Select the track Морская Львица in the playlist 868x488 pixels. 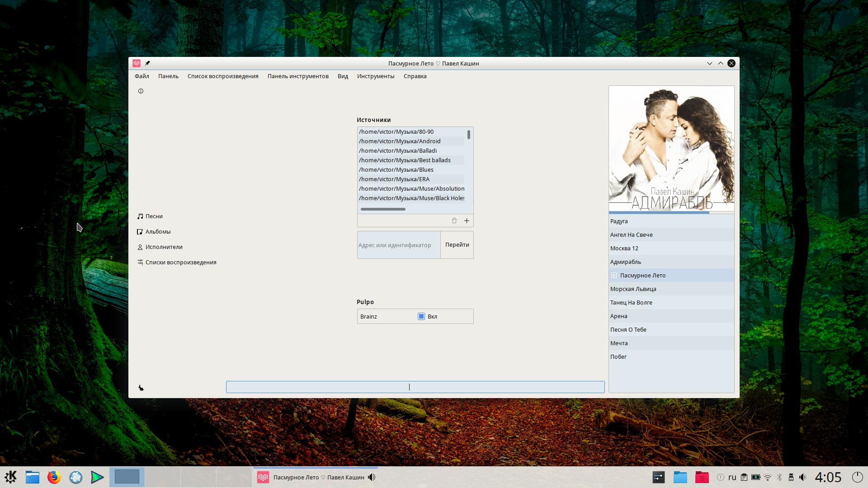click(633, 289)
